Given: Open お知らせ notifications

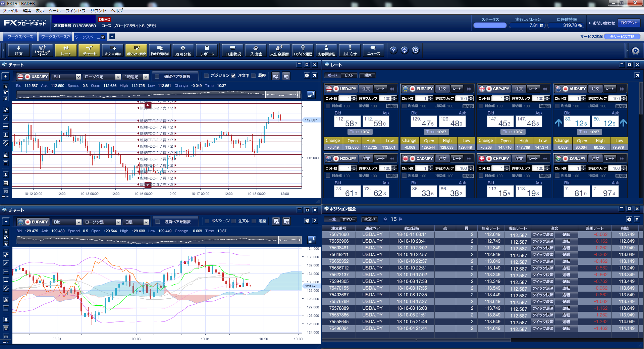Looking at the screenshot, I should [x=350, y=50].
